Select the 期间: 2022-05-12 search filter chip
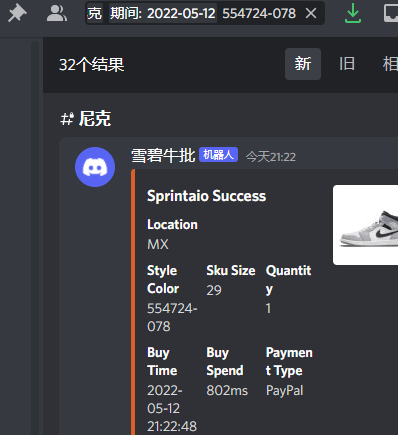This screenshot has width=398, height=435. tap(163, 14)
